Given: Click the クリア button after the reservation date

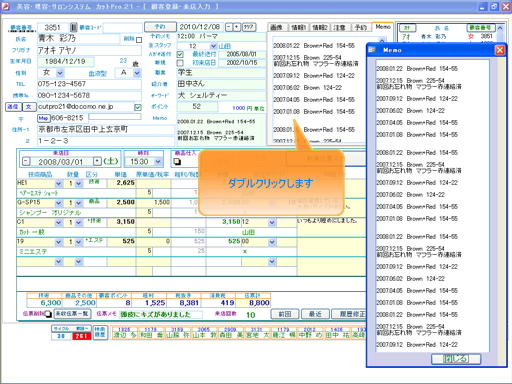Looking at the screenshot, I should 249,27.
